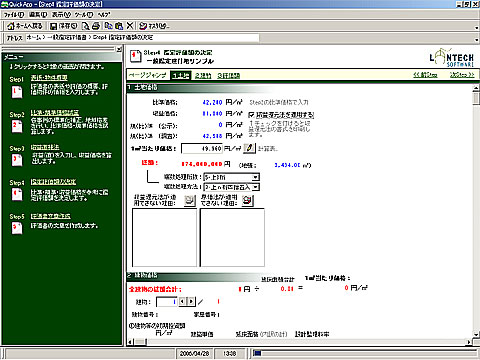Click the time 13:08 in the status bar
Image resolution: width=480 pixels, height=360 pixels.
(230, 353)
